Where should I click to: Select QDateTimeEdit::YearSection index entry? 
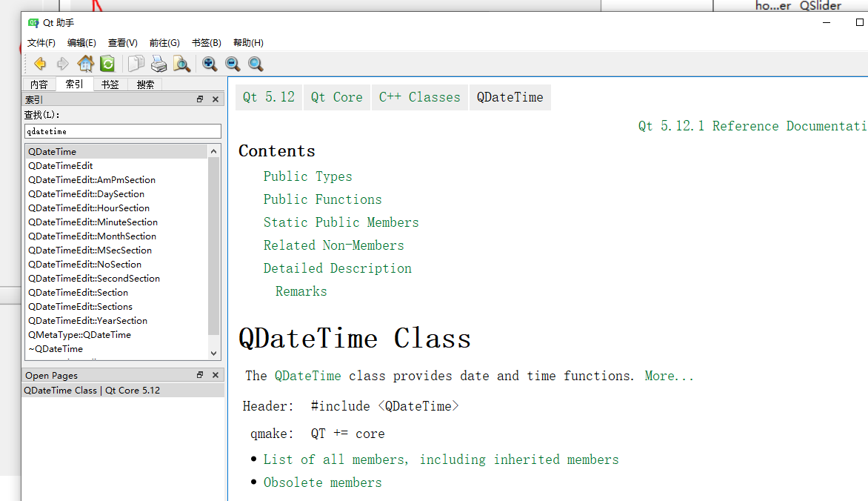[x=116, y=320]
